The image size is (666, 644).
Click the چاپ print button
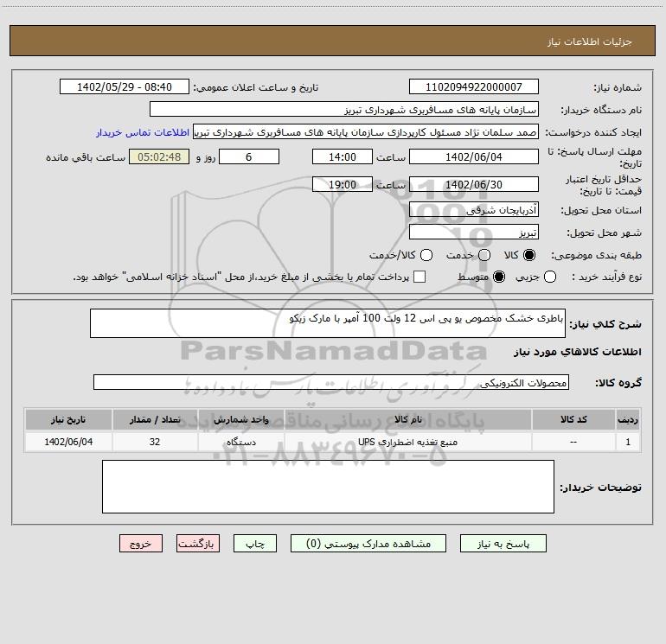point(255,544)
